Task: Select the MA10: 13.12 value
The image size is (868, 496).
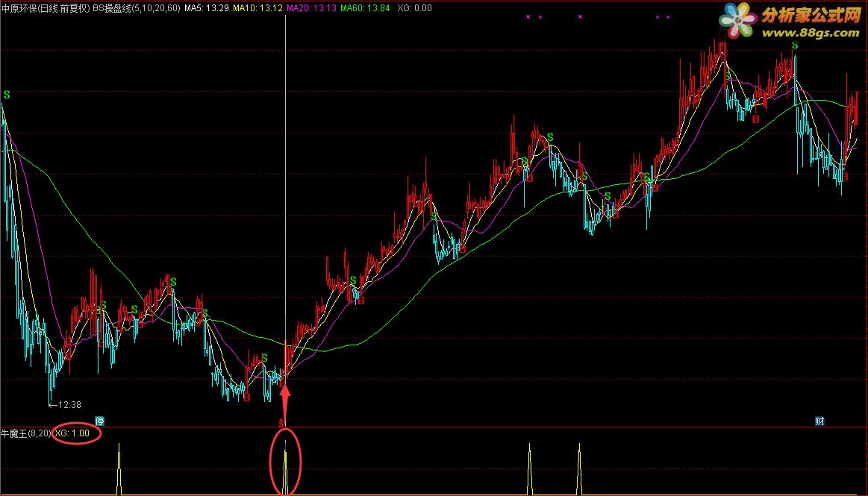Action: click(257, 8)
